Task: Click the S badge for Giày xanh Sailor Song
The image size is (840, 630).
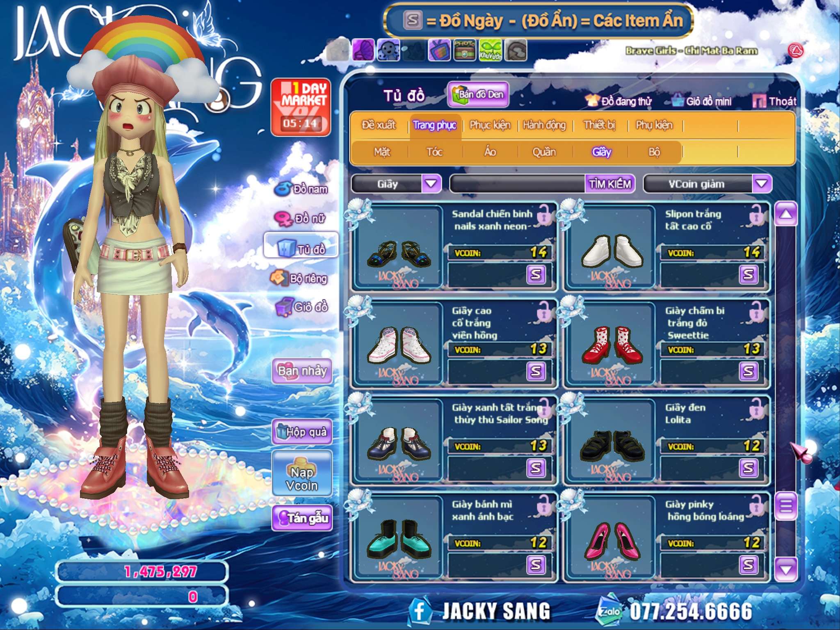Action: pos(536,468)
